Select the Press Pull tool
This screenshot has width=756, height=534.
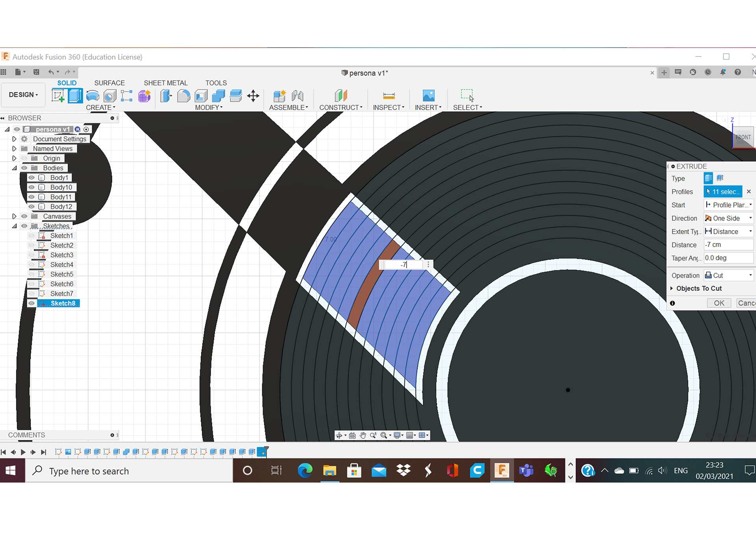[166, 96]
